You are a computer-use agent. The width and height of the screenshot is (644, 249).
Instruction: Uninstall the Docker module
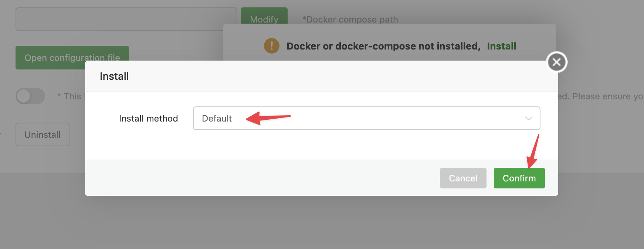pos(43,134)
